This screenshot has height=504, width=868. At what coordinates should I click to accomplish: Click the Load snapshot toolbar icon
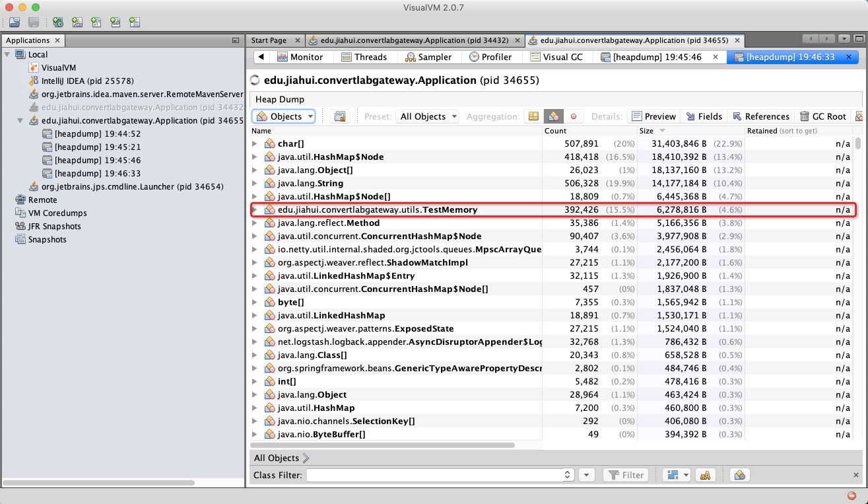(x=14, y=22)
